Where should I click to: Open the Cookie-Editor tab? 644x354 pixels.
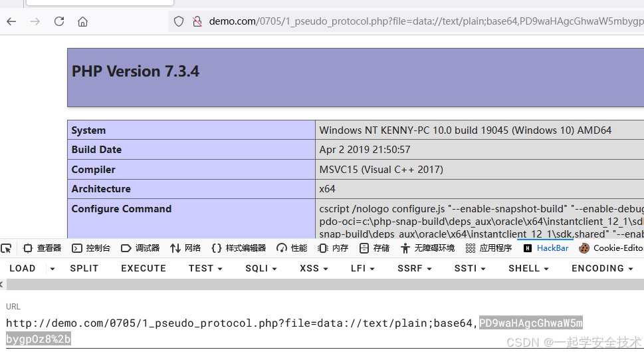click(611, 248)
